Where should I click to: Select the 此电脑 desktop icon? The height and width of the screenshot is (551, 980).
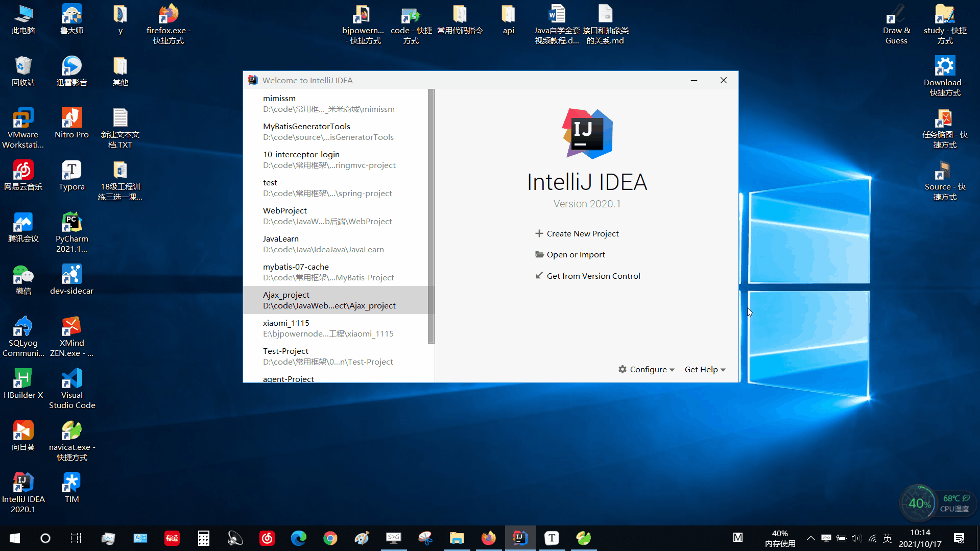click(x=23, y=20)
